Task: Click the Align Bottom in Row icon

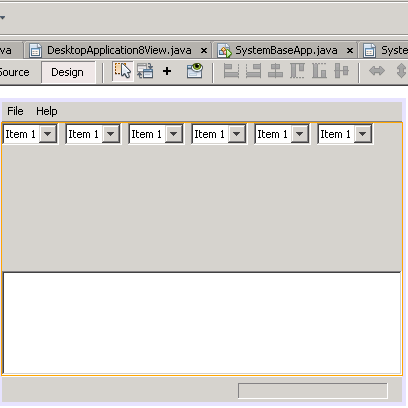Action: [x=319, y=71]
